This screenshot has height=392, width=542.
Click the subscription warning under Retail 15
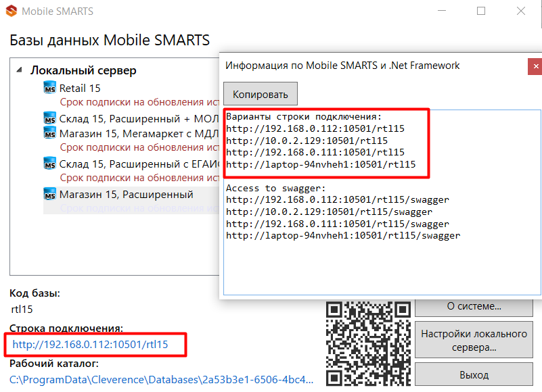coord(139,102)
